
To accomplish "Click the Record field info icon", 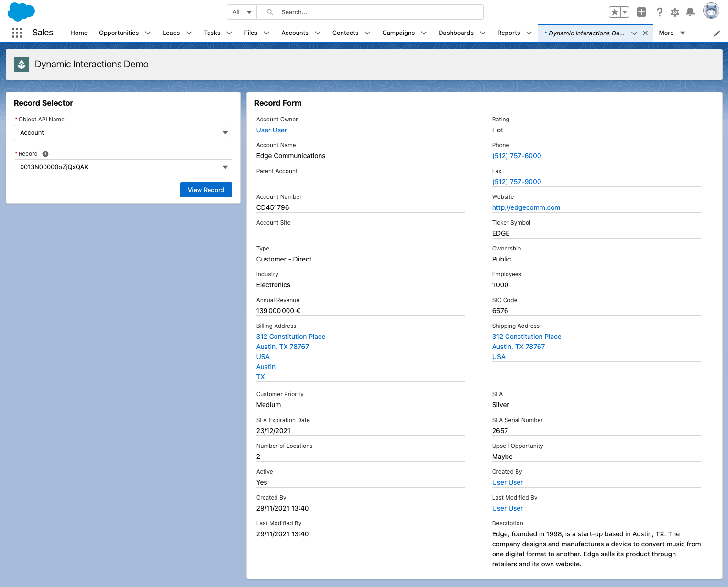I will pos(45,154).
